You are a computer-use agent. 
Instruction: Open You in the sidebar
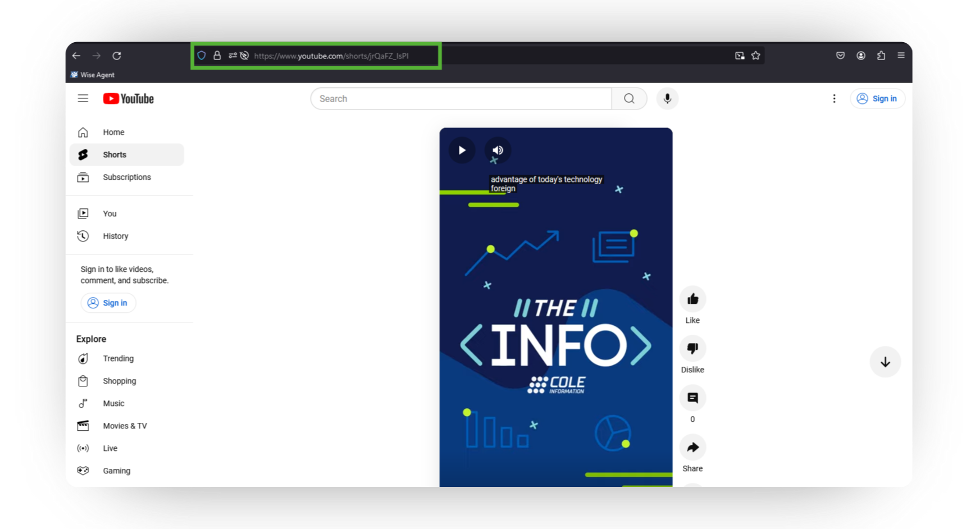[127, 214]
